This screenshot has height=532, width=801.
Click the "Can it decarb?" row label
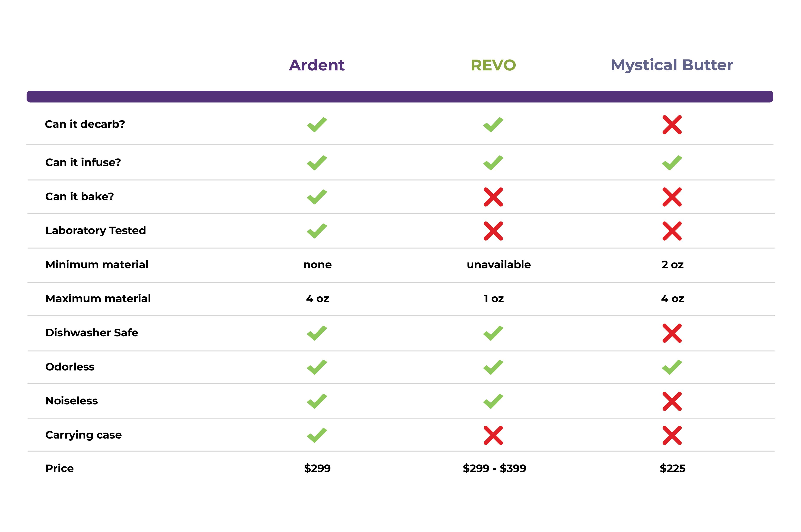tap(85, 124)
